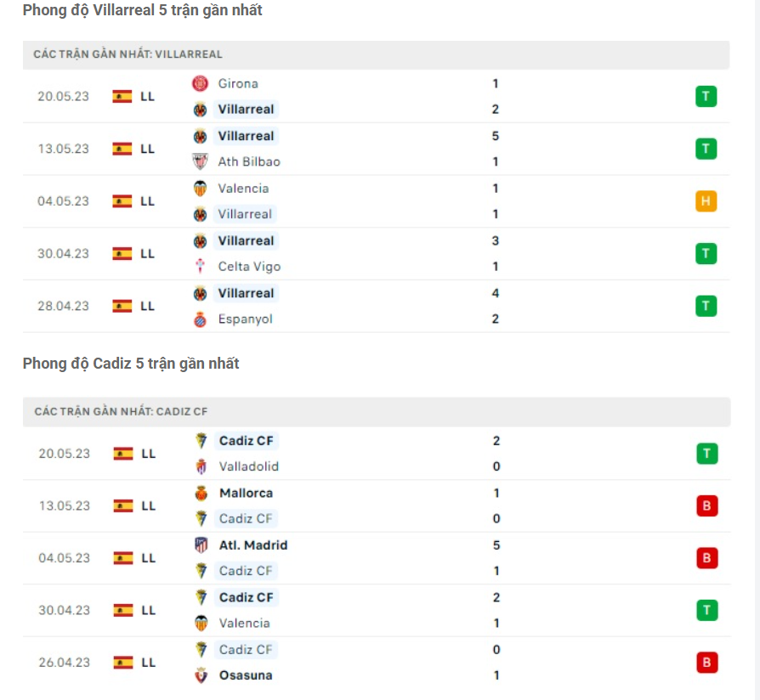Click the Girona club crest icon
The height and width of the screenshot is (700, 760).
tap(201, 83)
